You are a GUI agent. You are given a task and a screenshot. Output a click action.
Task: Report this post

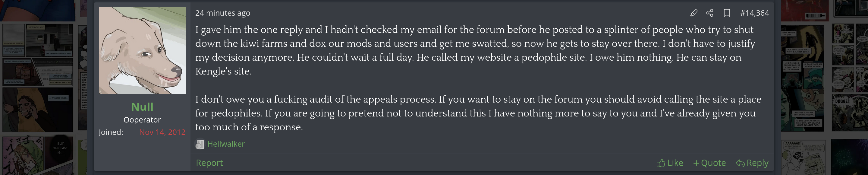(x=209, y=163)
